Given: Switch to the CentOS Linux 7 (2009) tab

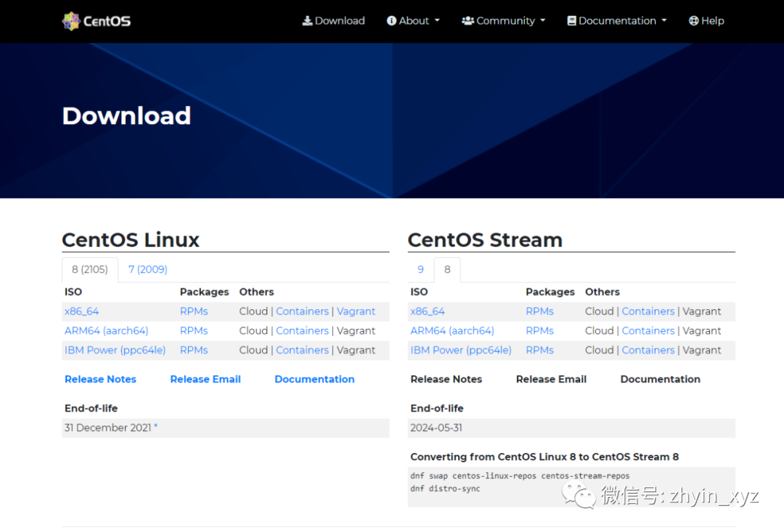Looking at the screenshot, I should 148,269.
